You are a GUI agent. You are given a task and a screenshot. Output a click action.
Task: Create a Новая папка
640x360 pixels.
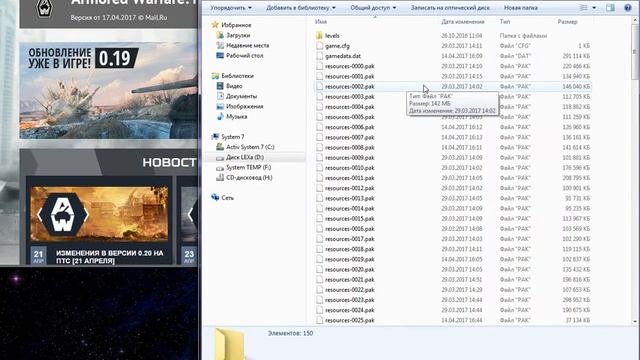pyautogui.click(x=520, y=8)
